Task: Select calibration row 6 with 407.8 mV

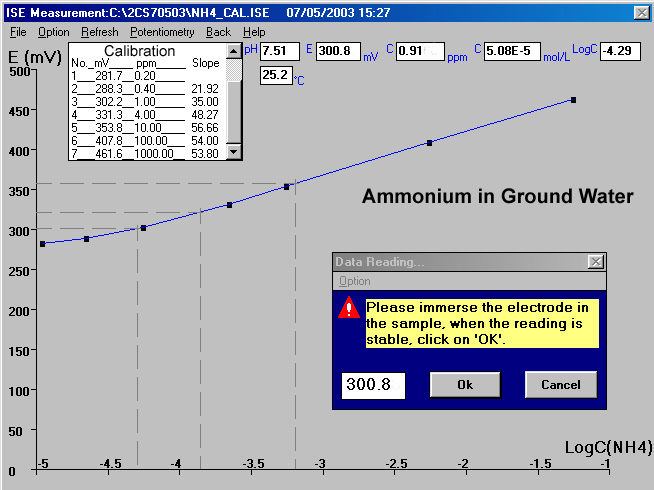Action: pyautogui.click(x=147, y=141)
